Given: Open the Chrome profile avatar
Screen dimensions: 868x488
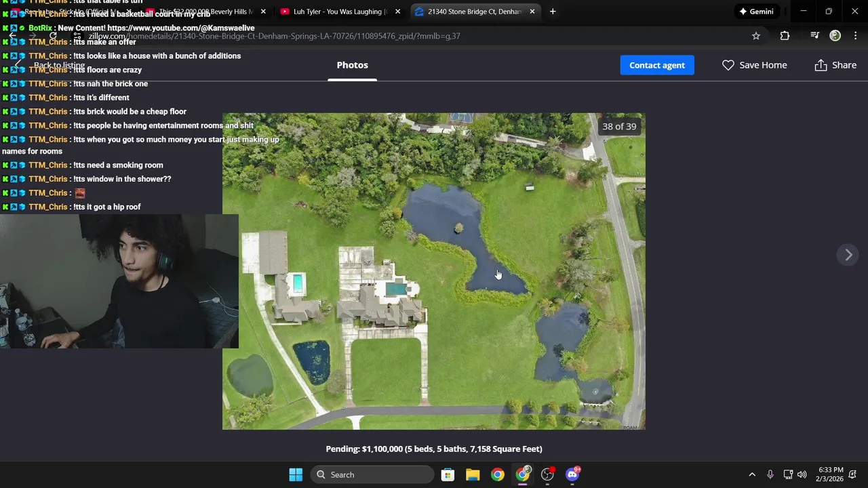Looking at the screenshot, I should pos(835,36).
